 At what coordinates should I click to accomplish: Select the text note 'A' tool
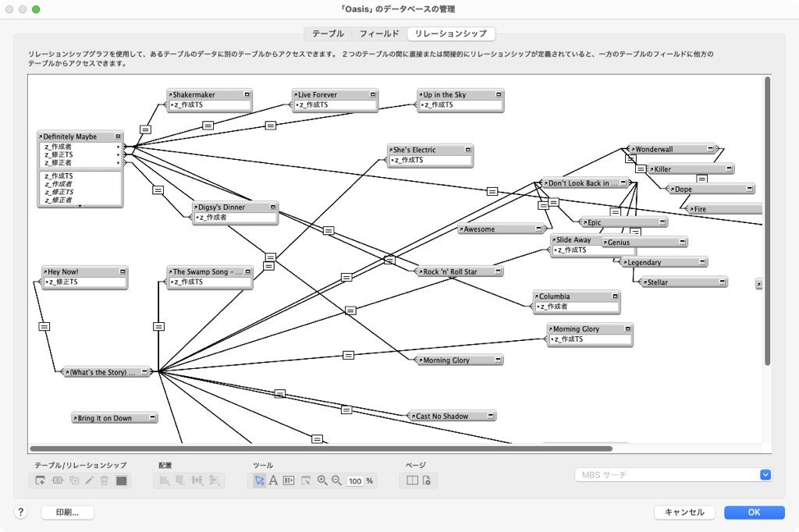pos(274,481)
